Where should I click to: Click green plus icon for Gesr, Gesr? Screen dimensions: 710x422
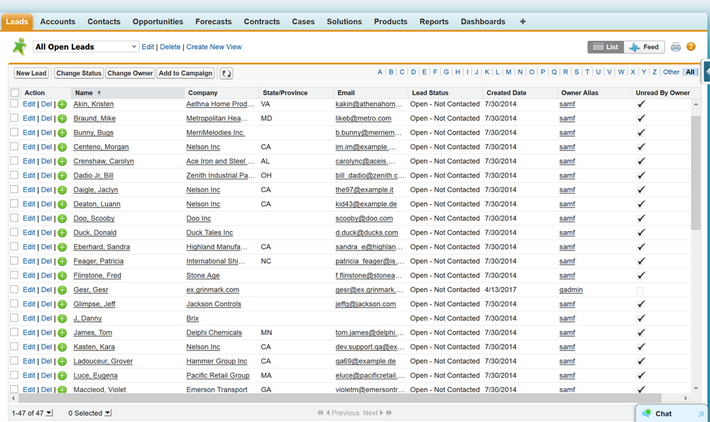[62, 290]
